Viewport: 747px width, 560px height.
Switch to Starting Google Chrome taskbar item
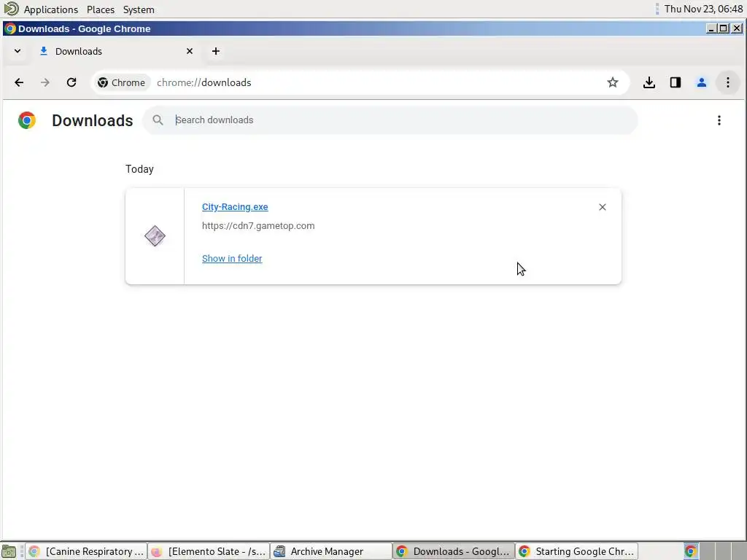click(x=576, y=551)
